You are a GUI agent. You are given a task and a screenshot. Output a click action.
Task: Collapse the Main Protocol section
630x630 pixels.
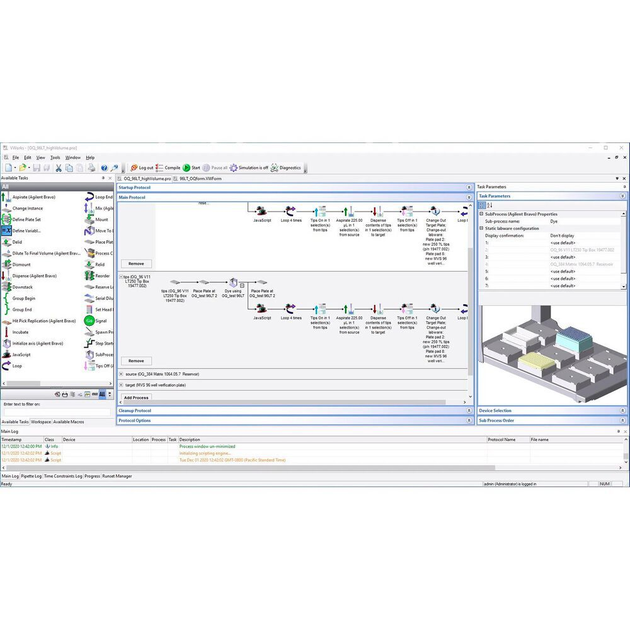click(469, 197)
